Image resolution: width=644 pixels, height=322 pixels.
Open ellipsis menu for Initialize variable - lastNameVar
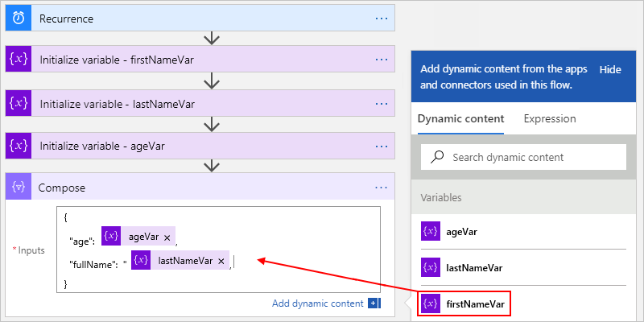click(382, 103)
